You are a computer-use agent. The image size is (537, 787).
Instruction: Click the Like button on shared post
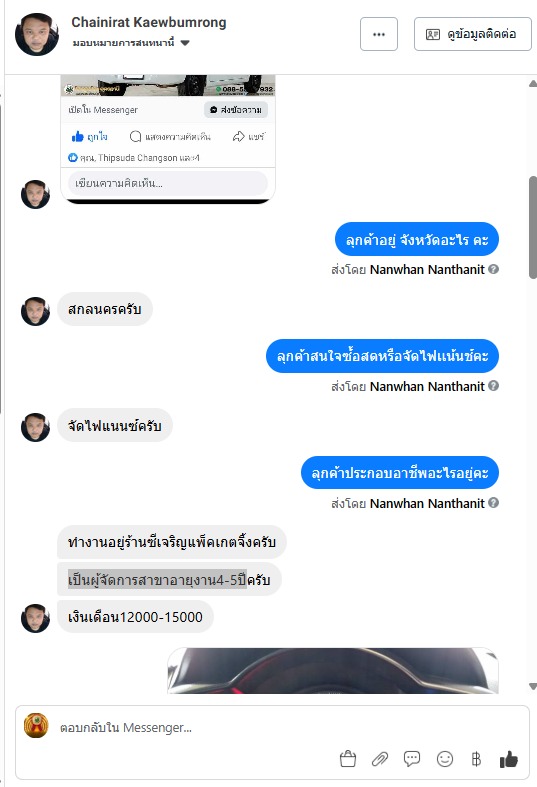pyautogui.click(x=89, y=136)
